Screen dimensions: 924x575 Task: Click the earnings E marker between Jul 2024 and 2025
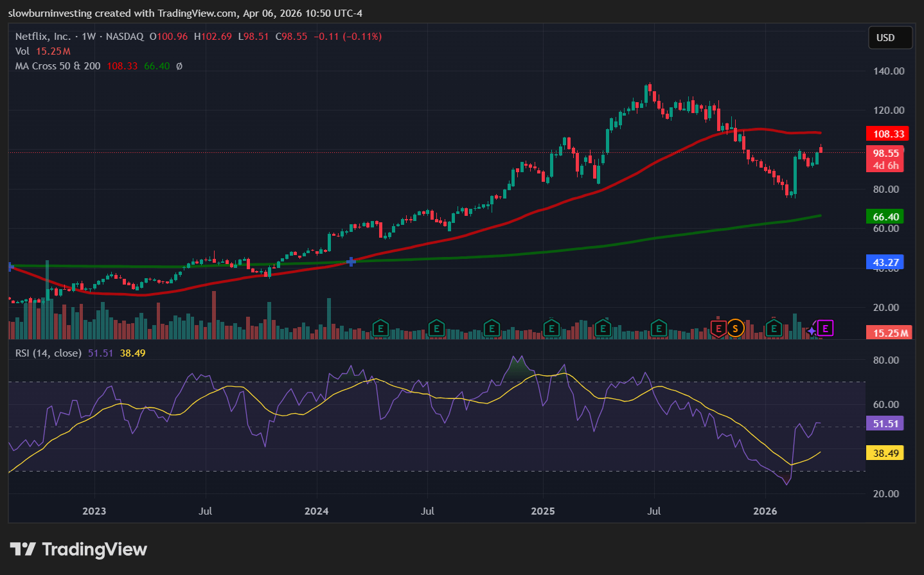click(492, 329)
